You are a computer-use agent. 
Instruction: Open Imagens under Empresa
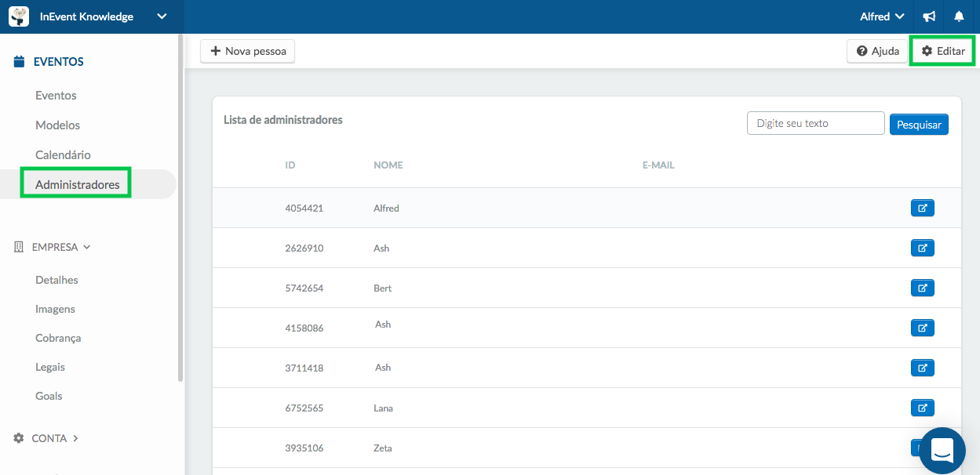pos(55,309)
